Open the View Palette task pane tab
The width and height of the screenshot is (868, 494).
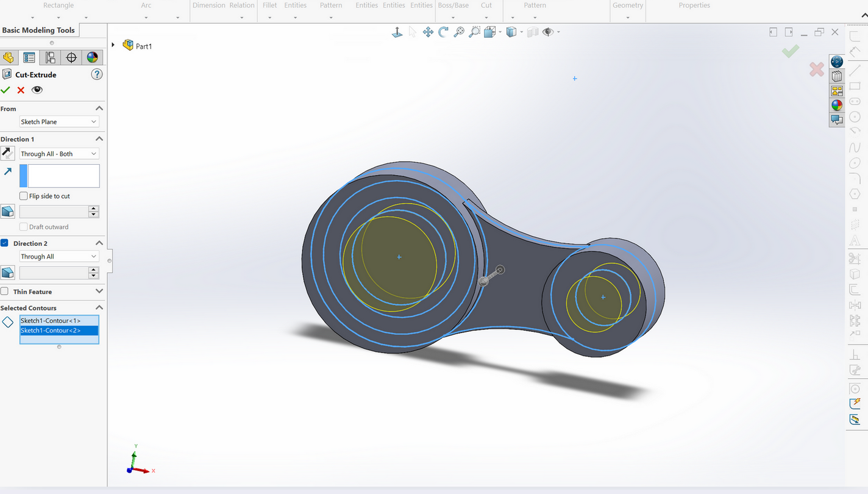point(836,91)
